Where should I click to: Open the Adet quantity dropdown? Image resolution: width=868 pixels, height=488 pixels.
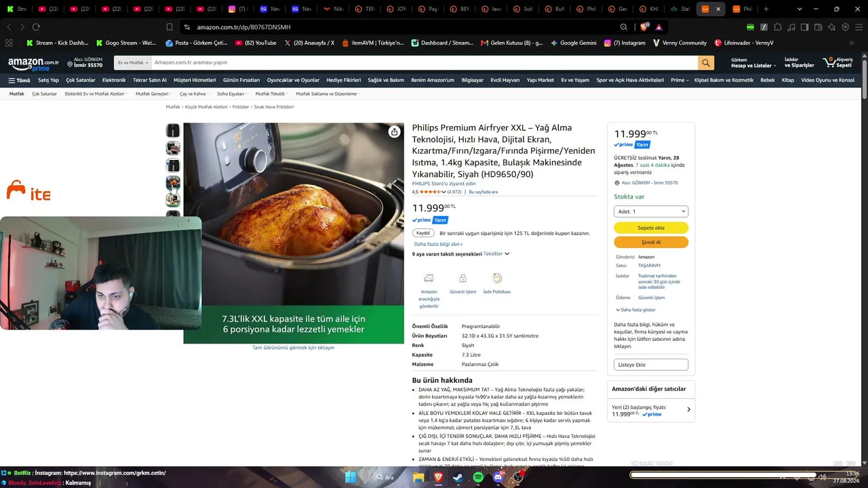pyautogui.click(x=651, y=211)
